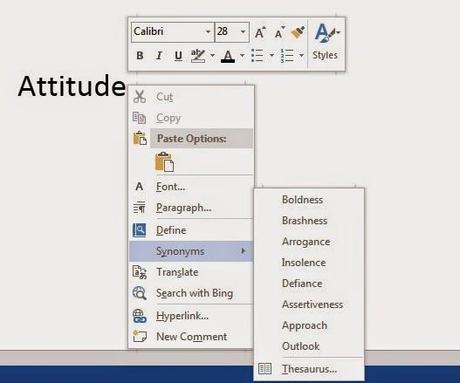Click the numbered list icon
Viewport: 460px width, 383px height.
tap(287, 55)
